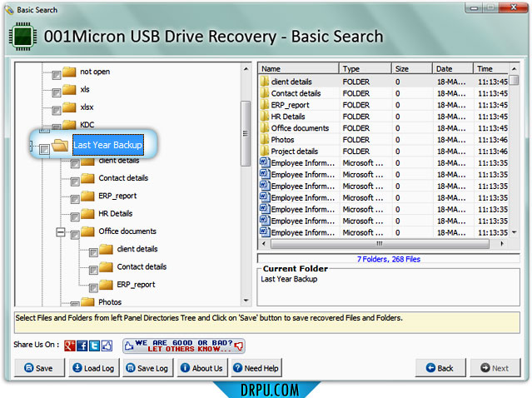The image size is (532, 398).
Task: Click the xls folder icon in tree
Action: [x=69, y=90]
